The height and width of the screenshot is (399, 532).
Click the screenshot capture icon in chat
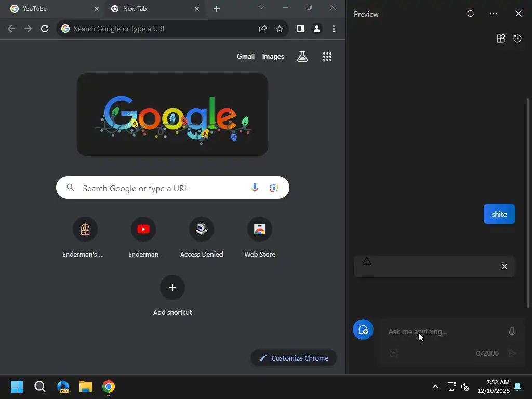[x=394, y=353]
